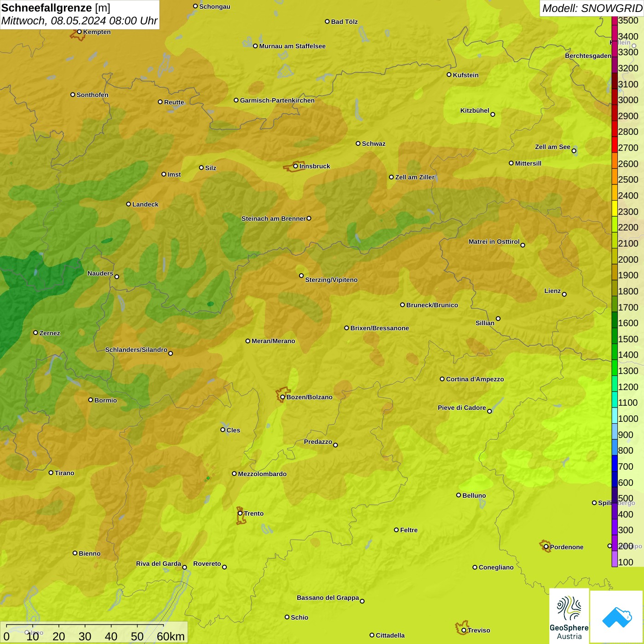
Task: Select the Matrei in Osttirol marker dot
Action: (x=523, y=245)
